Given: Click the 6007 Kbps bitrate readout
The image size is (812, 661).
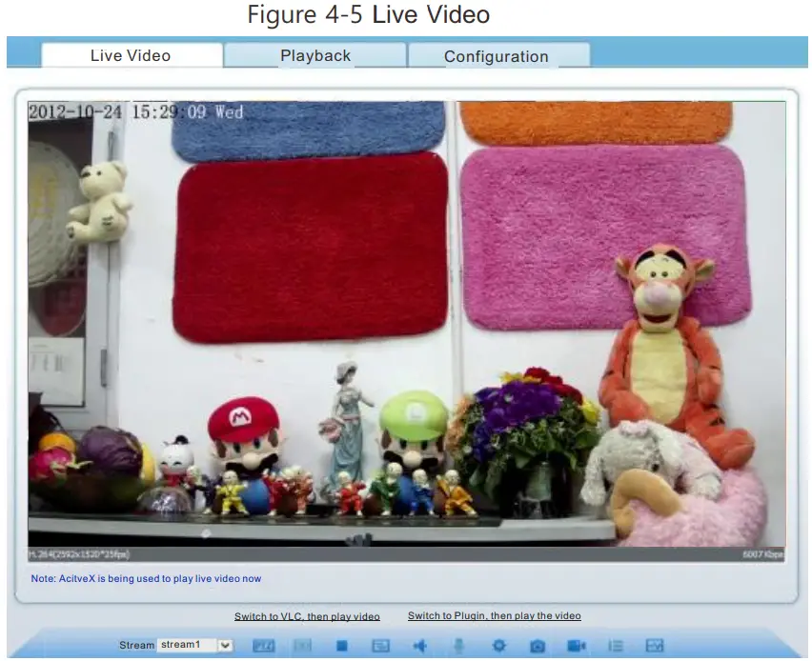Looking at the screenshot, I should pyautogui.click(x=762, y=554).
